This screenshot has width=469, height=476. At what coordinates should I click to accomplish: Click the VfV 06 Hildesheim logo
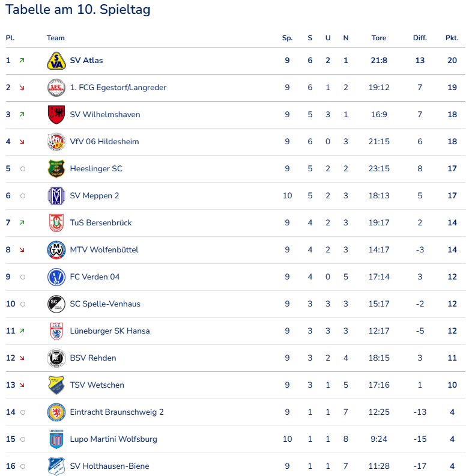(x=56, y=142)
